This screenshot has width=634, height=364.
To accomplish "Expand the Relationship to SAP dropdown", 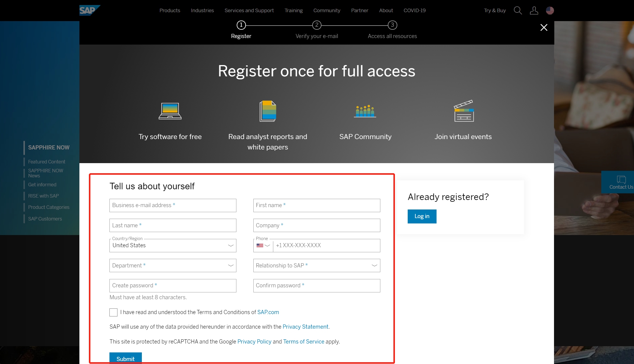I will [316, 265].
